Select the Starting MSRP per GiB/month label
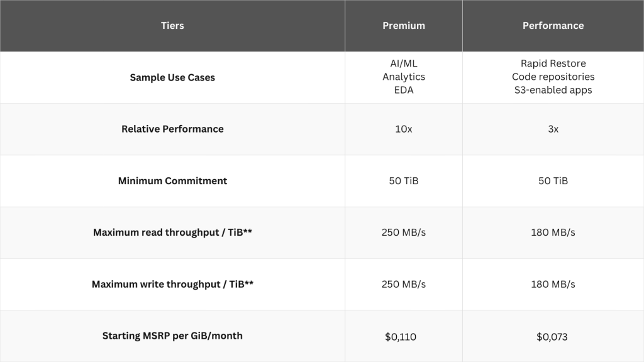Image resolution: width=644 pixels, height=362 pixels. [x=172, y=336]
